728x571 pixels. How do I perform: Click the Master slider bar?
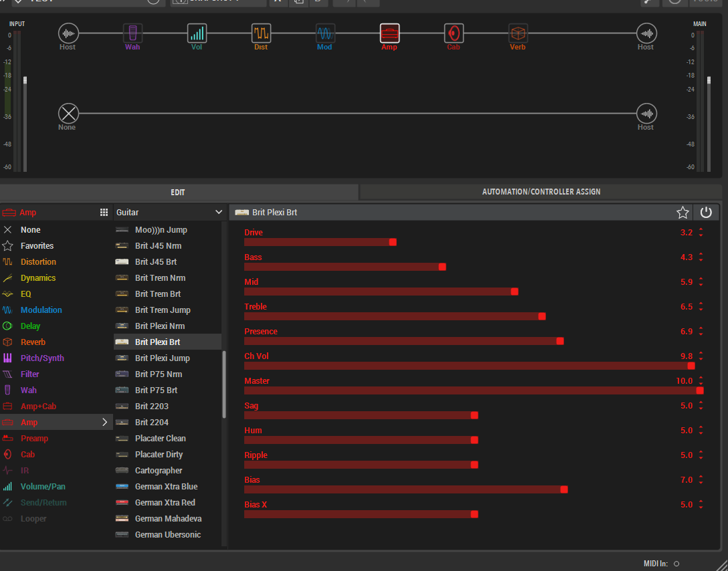pyautogui.click(x=474, y=390)
